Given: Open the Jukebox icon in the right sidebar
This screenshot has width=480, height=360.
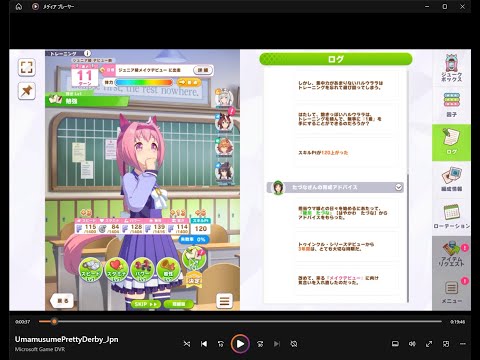Looking at the screenshot, I should point(451,68).
